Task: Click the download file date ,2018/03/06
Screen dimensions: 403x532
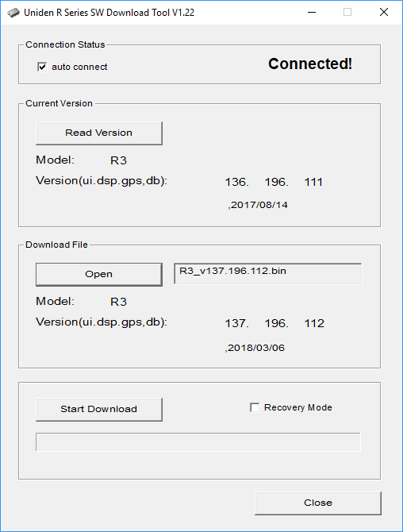Action: click(255, 348)
